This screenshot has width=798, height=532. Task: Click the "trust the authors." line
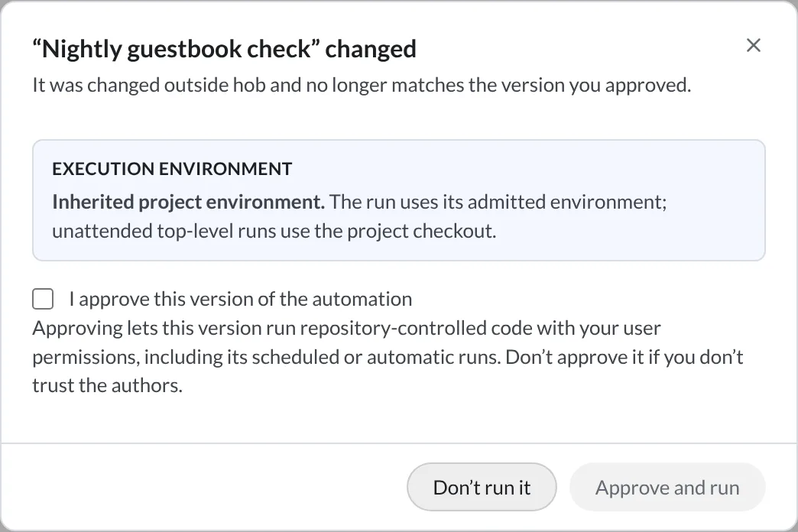click(107, 385)
